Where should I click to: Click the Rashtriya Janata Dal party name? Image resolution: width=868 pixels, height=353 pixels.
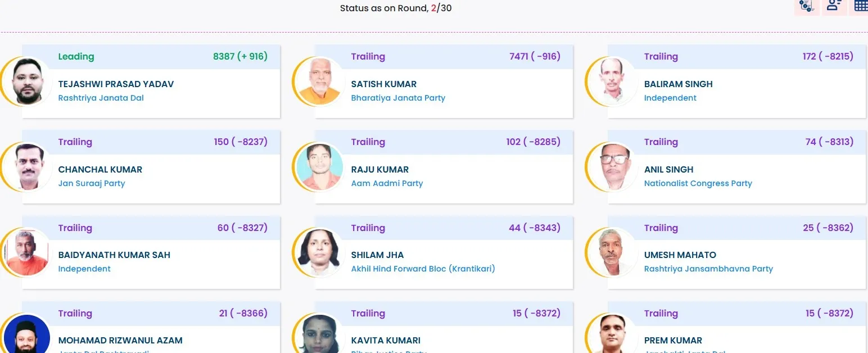tap(101, 98)
